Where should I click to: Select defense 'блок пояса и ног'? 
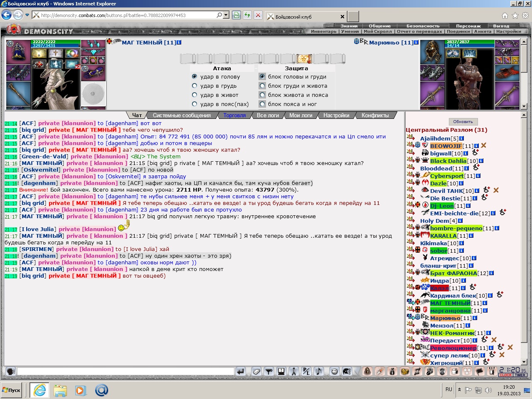pyautogui.click(x=262, y=104)
